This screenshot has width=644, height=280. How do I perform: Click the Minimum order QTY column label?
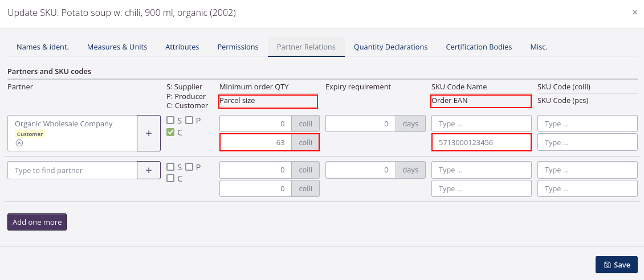point(254,87)
